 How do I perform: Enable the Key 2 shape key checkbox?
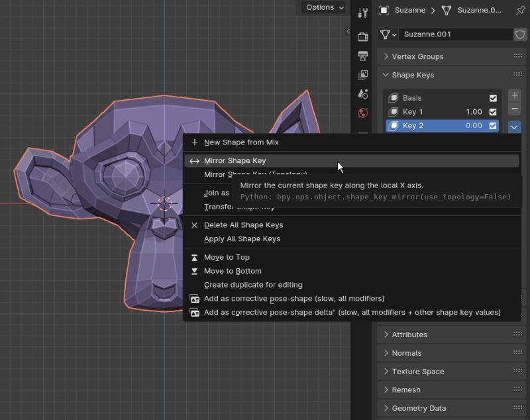493,126
